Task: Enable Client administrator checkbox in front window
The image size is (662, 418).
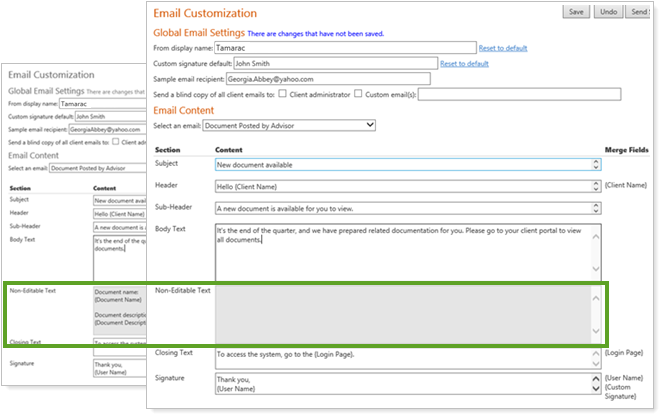Action: point(283,95)
